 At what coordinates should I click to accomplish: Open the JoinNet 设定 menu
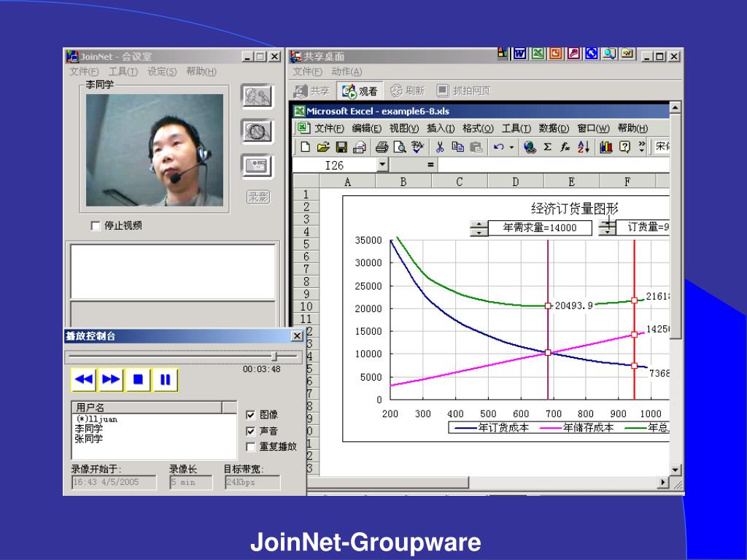[162, 72]
